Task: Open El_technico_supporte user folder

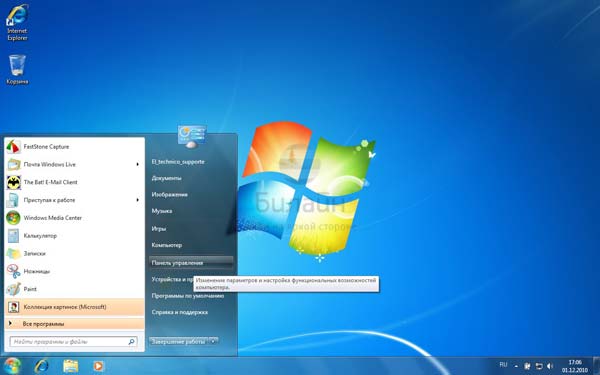Action: 178,162
